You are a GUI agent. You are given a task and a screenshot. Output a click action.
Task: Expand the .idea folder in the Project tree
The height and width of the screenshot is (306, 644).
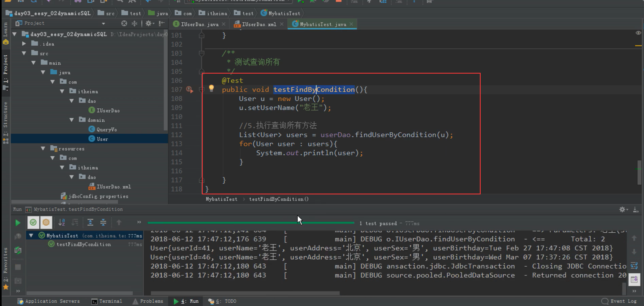pos(24,43)
